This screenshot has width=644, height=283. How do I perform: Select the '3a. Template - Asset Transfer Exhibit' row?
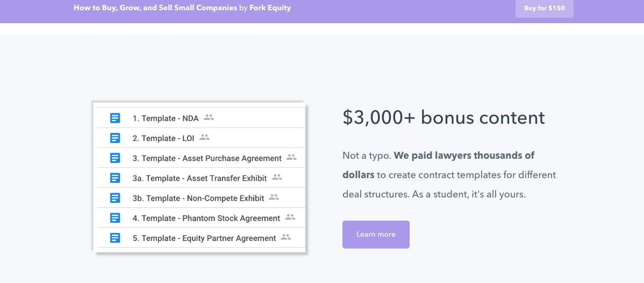coord(201,178)
